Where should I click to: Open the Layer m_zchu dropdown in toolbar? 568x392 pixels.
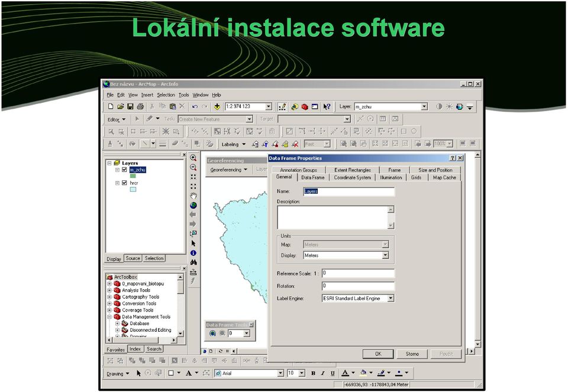coord(424,107)
